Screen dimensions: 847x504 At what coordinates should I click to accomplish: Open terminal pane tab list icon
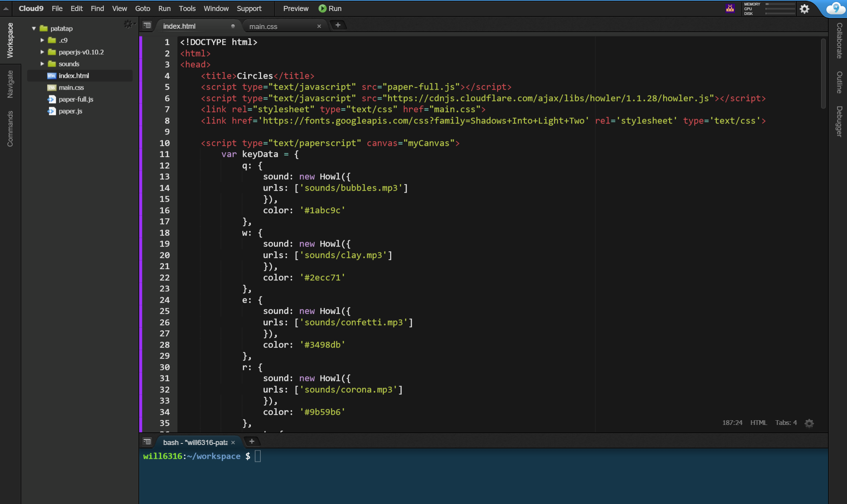click(147, 441)
